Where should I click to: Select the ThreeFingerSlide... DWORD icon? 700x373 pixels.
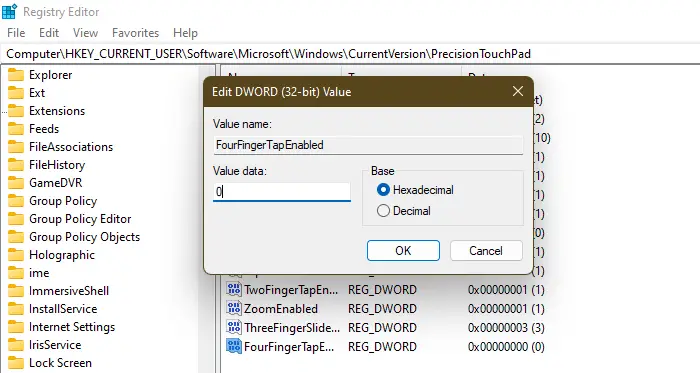[234, 327]
